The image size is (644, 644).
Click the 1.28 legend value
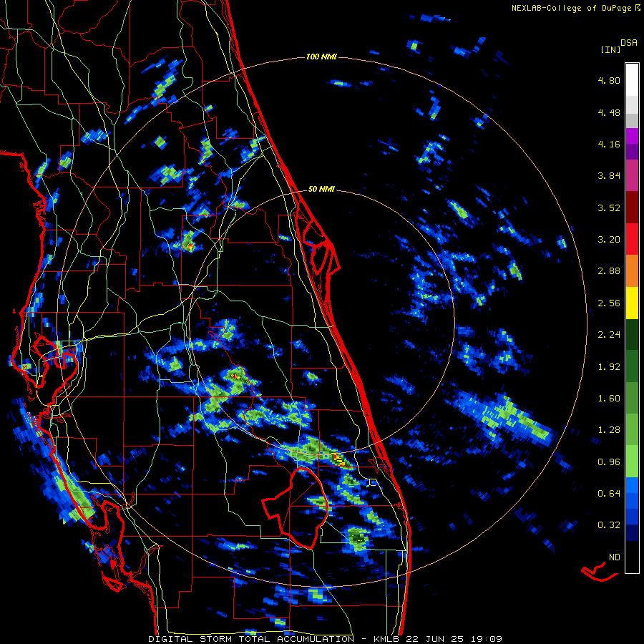click(609, 430)
